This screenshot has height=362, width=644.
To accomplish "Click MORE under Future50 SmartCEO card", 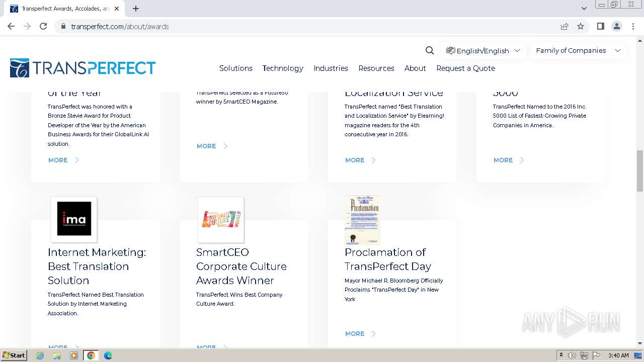I will tap(206, 146).
